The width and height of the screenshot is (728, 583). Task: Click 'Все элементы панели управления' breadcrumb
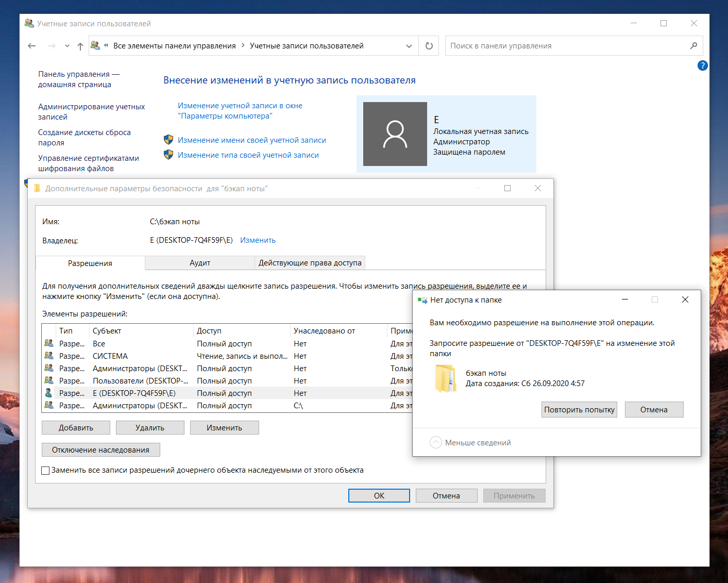tap(175, 46)
